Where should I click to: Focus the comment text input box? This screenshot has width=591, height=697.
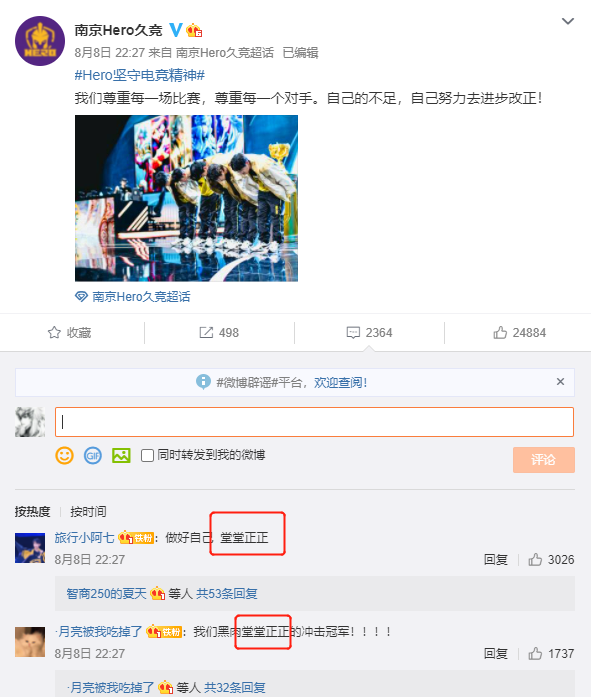pos(314,422)
